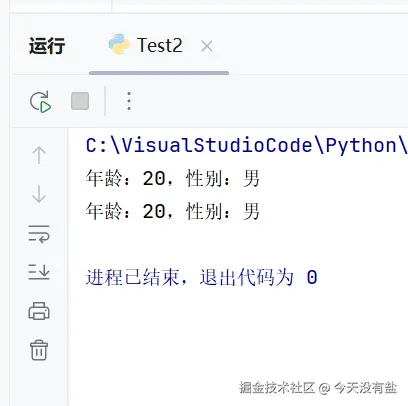Select the Test2 run tab
Viewport: 408px width, 406px height.
159,45
